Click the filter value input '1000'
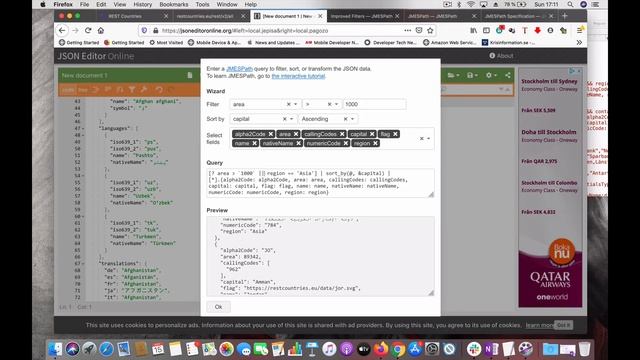The image size is (640, 360). point(375,104)
